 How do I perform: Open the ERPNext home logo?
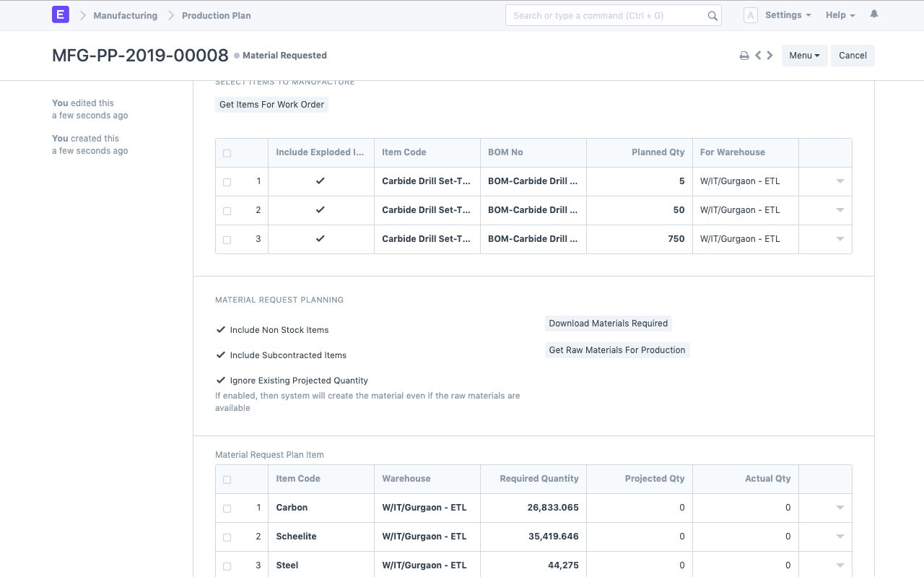[61, 14]
